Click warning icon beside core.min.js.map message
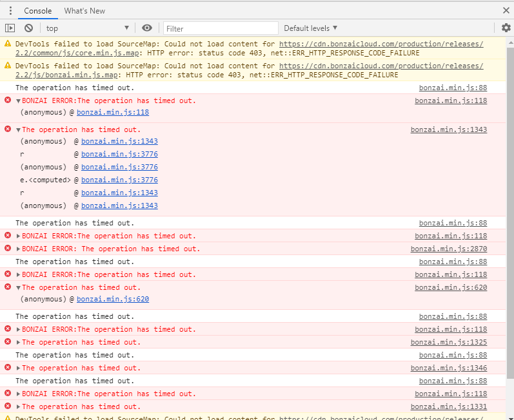514x420 pixels. 8,43
